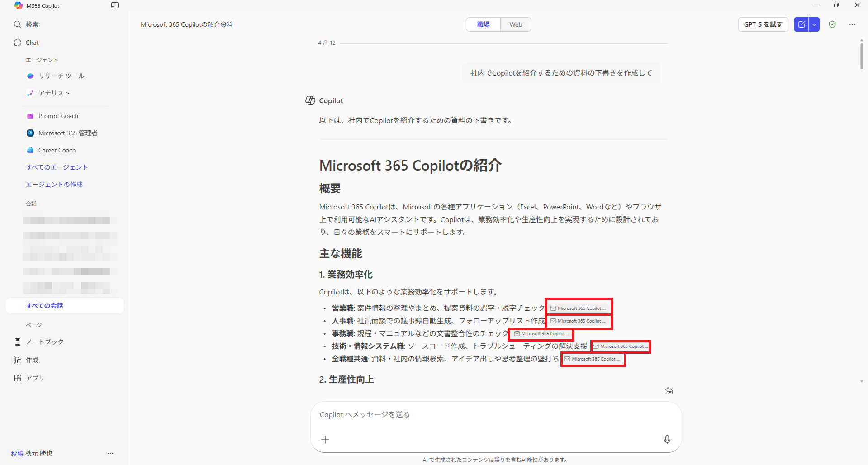Click the conversation title Microsoft 365 Copilotの紹介資料
The image size is (868, 465).
187,24
